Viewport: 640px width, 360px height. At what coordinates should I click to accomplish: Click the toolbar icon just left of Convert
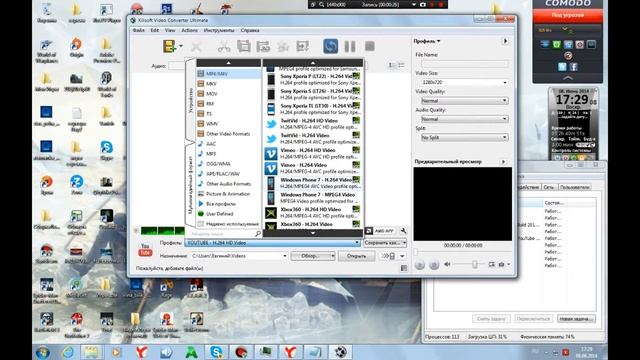(302, 47)
